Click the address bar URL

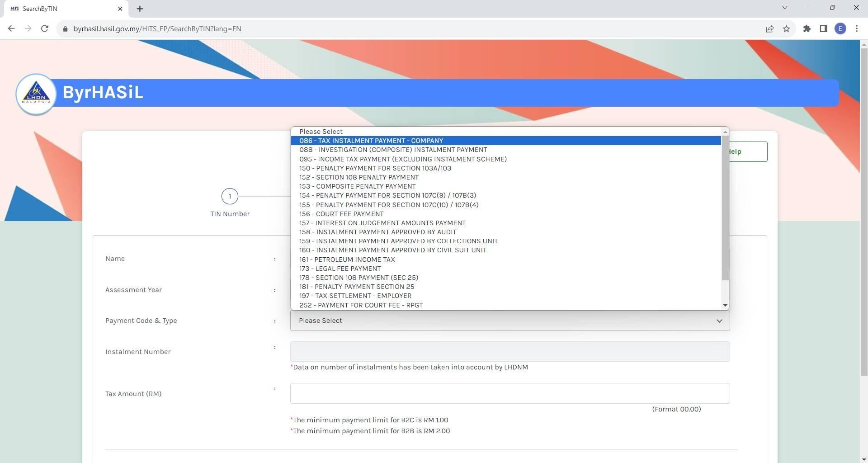coord(157,29)
